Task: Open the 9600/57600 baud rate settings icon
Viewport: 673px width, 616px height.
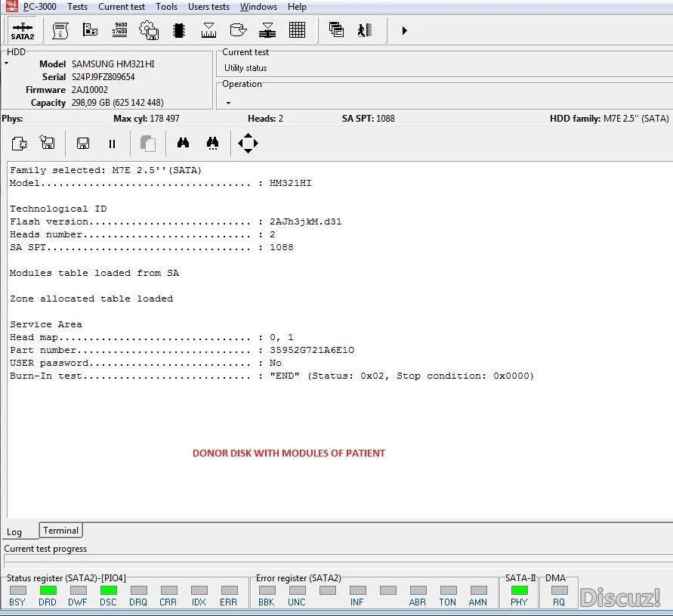Action: (x=120, y=29)
